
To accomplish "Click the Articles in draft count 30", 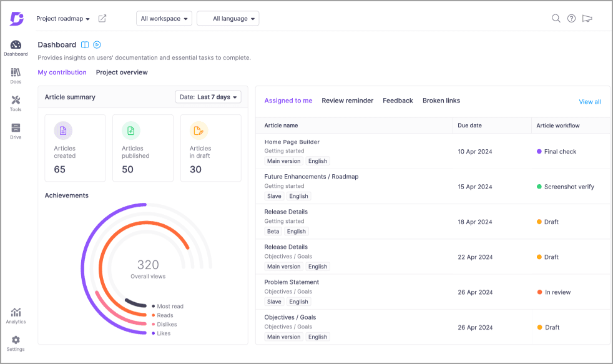I will click(x=195, y=170).
